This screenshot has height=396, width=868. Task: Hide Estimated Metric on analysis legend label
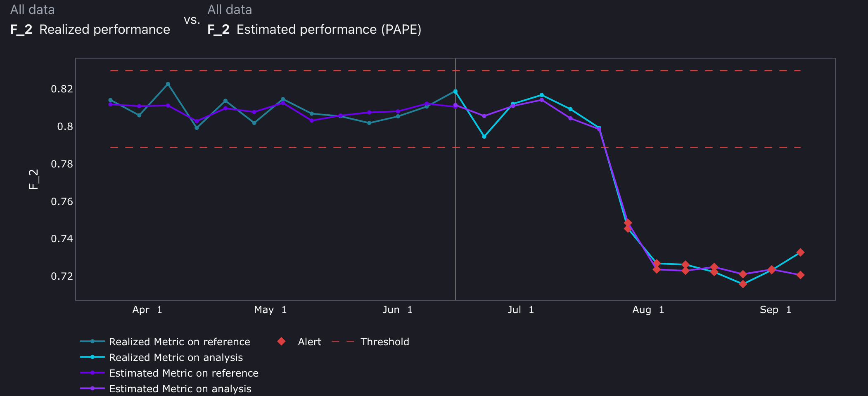click(180, 389)
